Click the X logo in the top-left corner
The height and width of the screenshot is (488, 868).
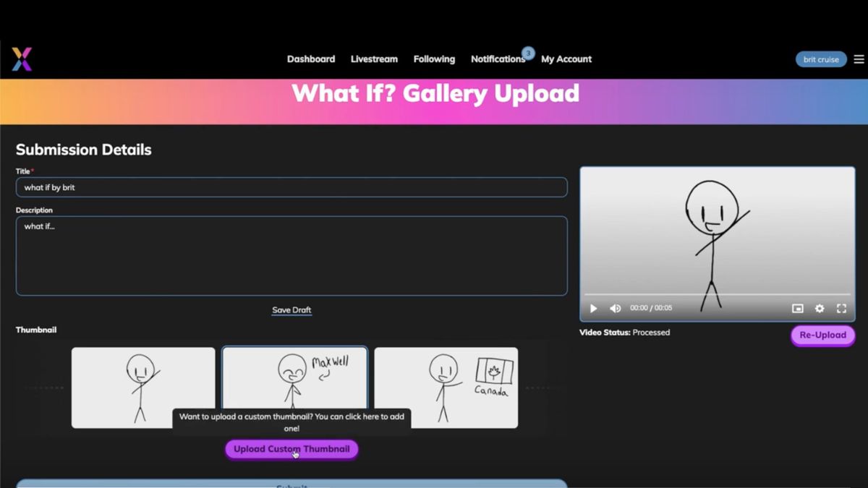point(21,59)
